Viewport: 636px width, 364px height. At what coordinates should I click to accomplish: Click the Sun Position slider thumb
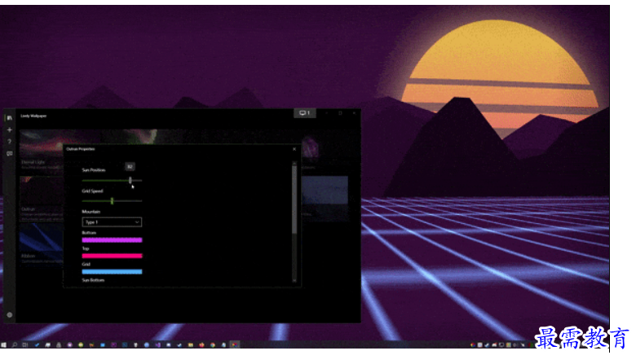tap(130, 180)
